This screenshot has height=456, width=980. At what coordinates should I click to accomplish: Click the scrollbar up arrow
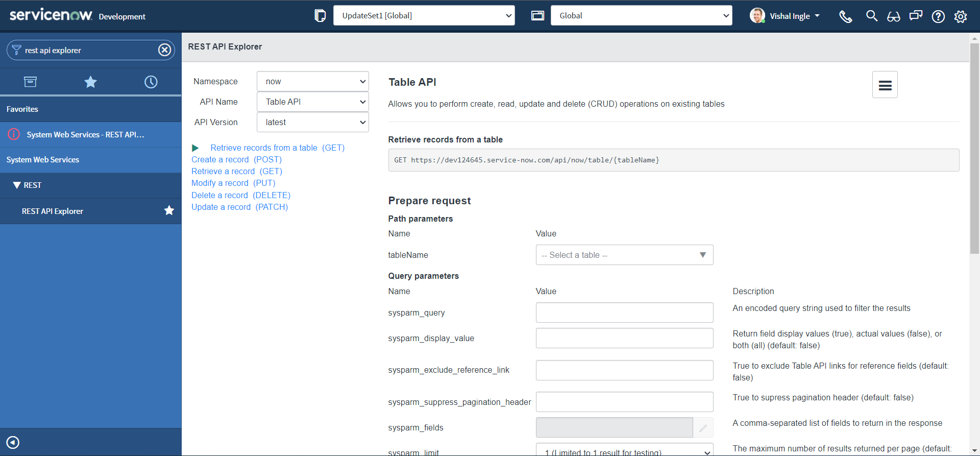point(974,38)
